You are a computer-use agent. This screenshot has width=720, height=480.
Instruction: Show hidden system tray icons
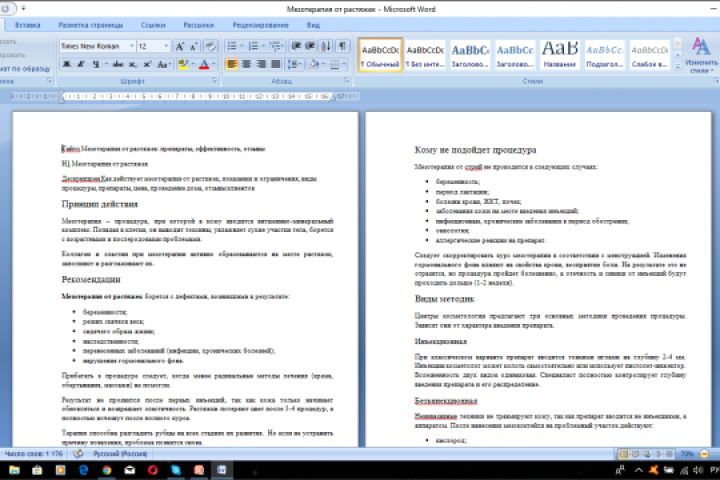(638, 470)
